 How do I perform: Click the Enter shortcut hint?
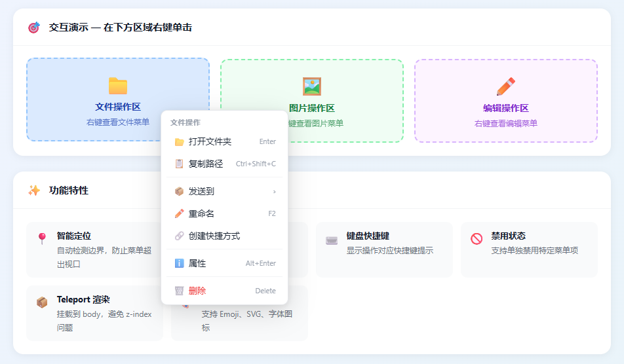(267, 141)
